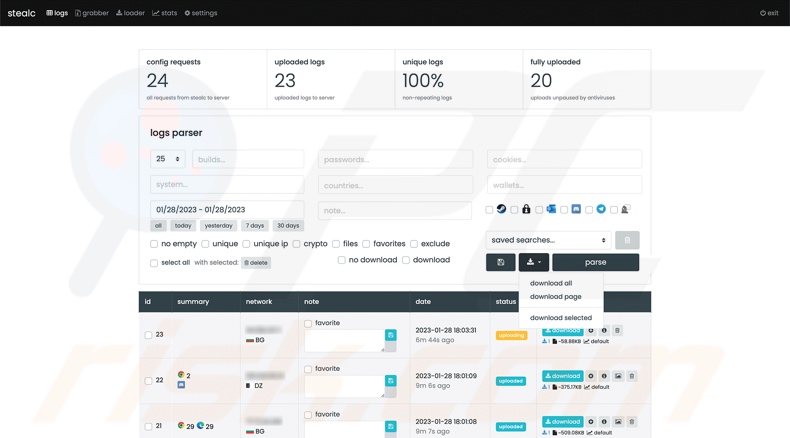This screenshot has width=790, height=438.
Task: Save the note for log 23
Action: tap(390, 336)
